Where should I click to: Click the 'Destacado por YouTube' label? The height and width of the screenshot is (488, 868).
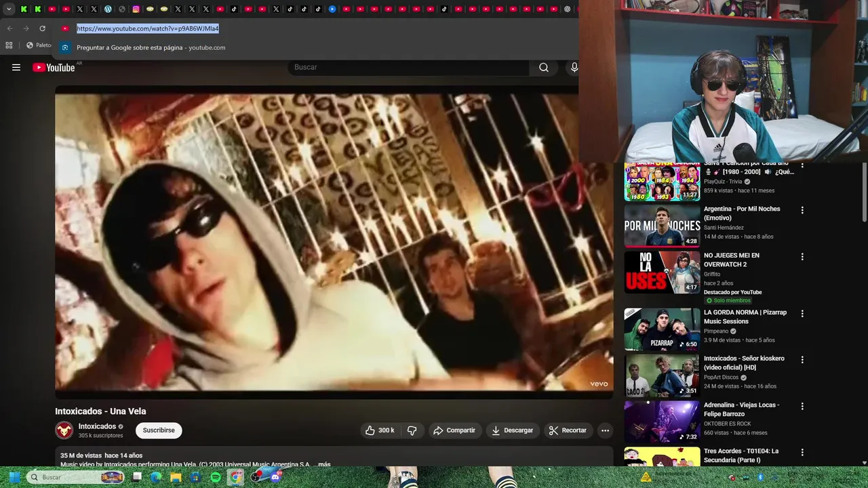coord(732,292)
